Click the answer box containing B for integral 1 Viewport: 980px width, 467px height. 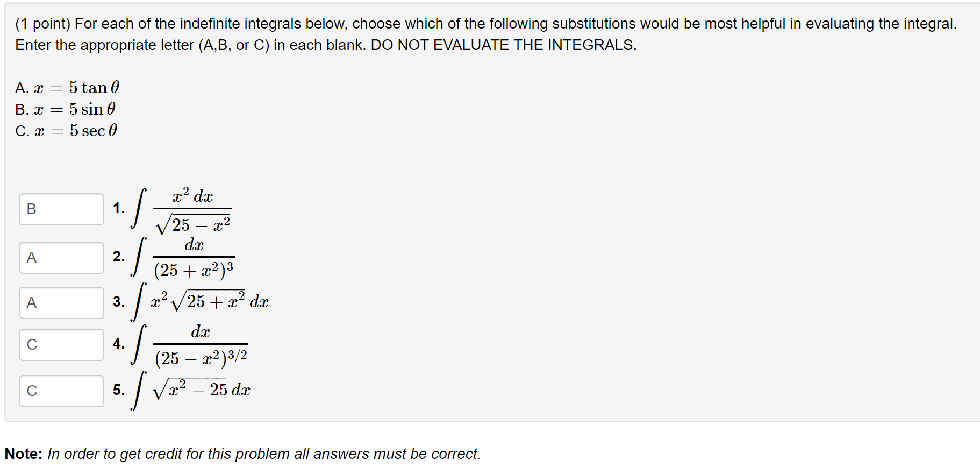(x=61, y=209)
